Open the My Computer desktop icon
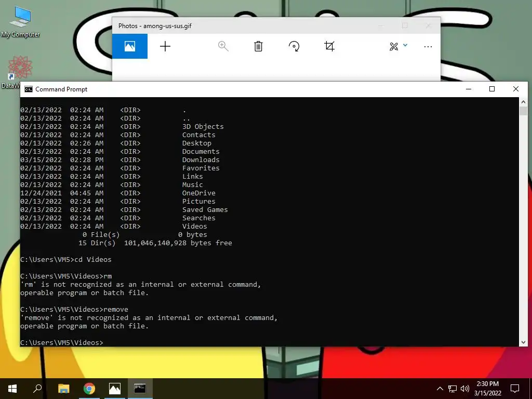This screenshot has width=532, height=399. point(20,22)
